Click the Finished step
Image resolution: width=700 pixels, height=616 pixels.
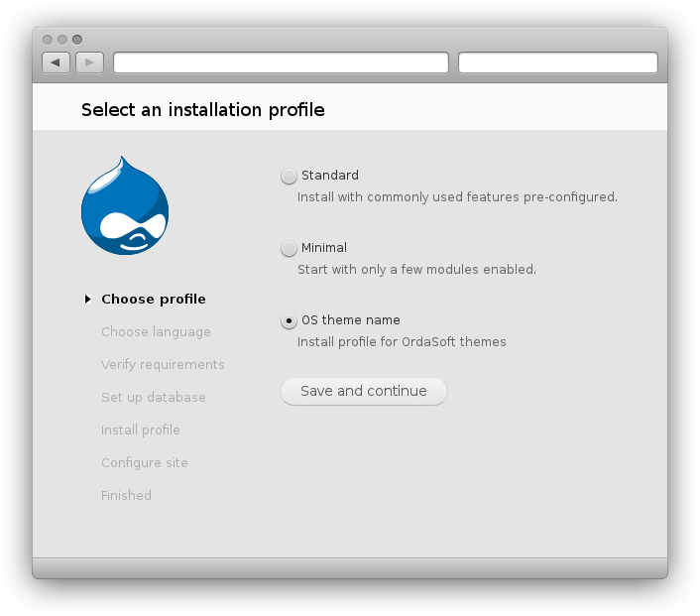tap(126, 495)
